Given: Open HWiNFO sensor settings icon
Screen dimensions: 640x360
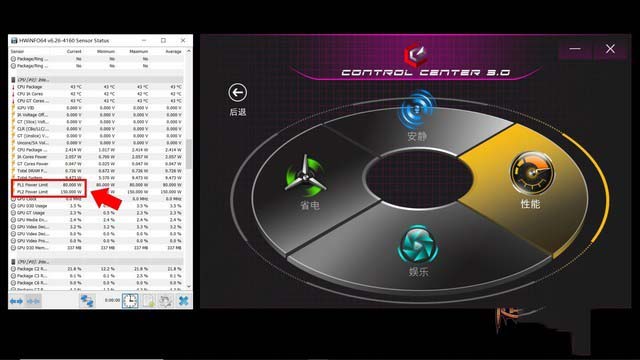Looking at the screenshot, I should click(165, 301).
